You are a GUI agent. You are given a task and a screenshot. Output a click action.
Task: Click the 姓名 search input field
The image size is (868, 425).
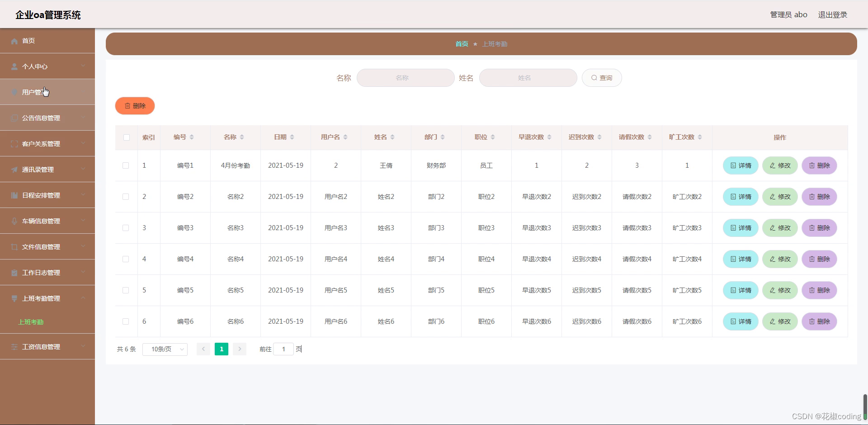528,78
